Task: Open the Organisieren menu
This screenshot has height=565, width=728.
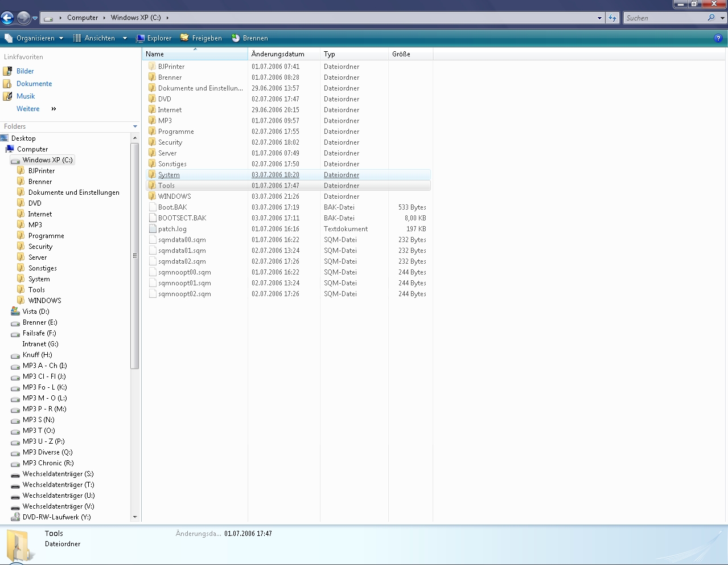Action: pos(34,38)
